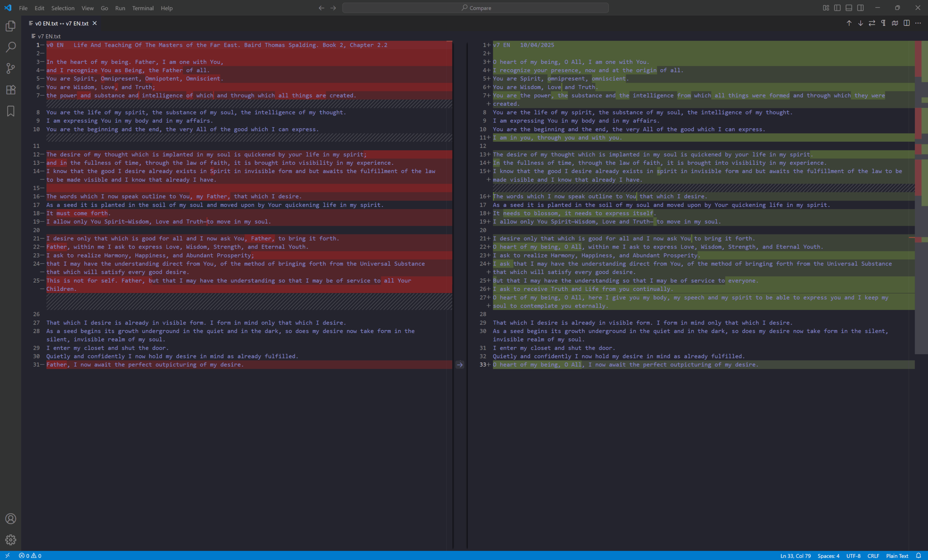Image resolution: width=928 pixels, height=560 pixels.
Task: Click Plain Text language mode
Action: (x=897, y=556)
